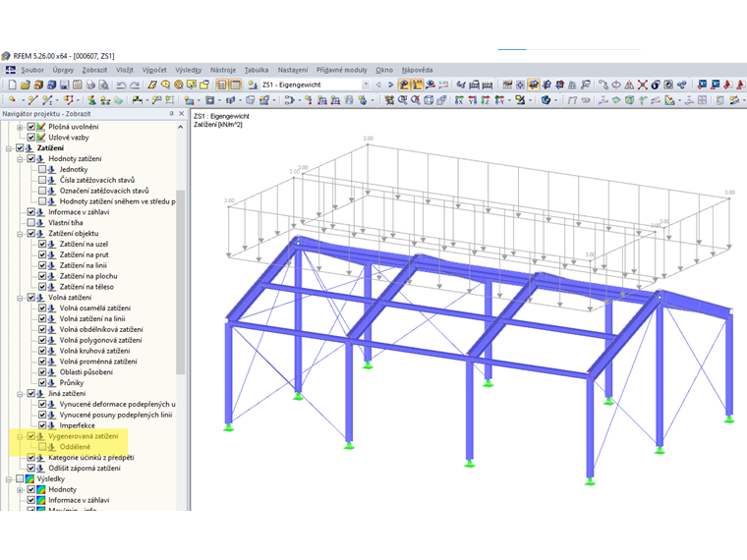The height and width of the screenshot is (560, 747).
Task: Collapse Vygenerovaná zatížení tree node
Action: tap(20, 436)
